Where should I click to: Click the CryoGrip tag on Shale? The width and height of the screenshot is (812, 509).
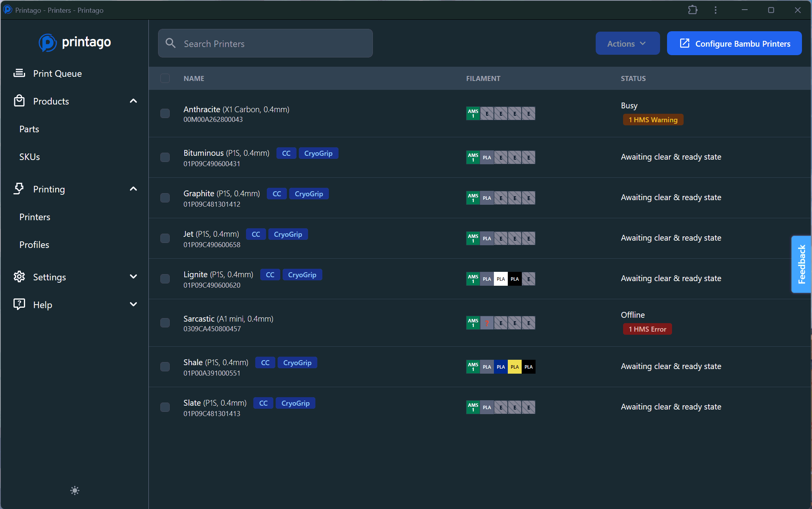point(297,363)
